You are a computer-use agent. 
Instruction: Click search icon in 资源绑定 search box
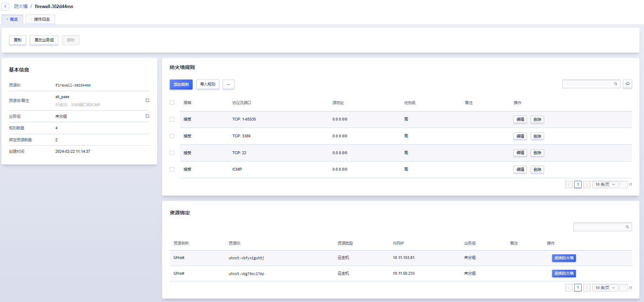[x=627, y=227]
